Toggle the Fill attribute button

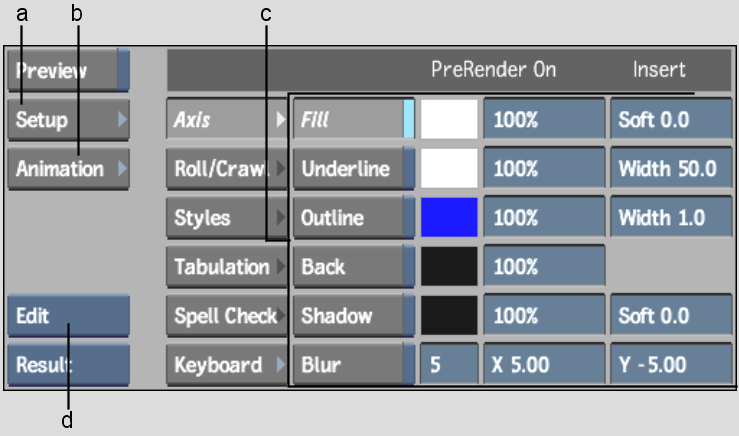pyautogui.click(x=353, y=119)
